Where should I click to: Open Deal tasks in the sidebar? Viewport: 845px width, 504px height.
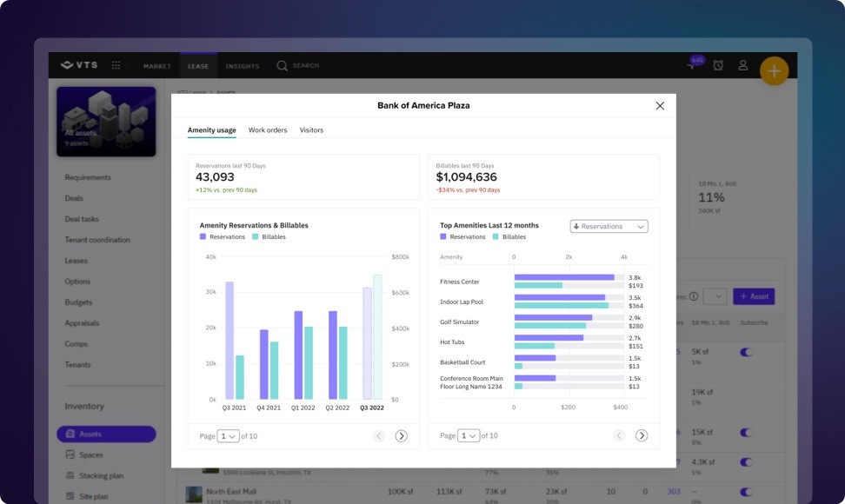pyautogui.click(x=82, y=219)
